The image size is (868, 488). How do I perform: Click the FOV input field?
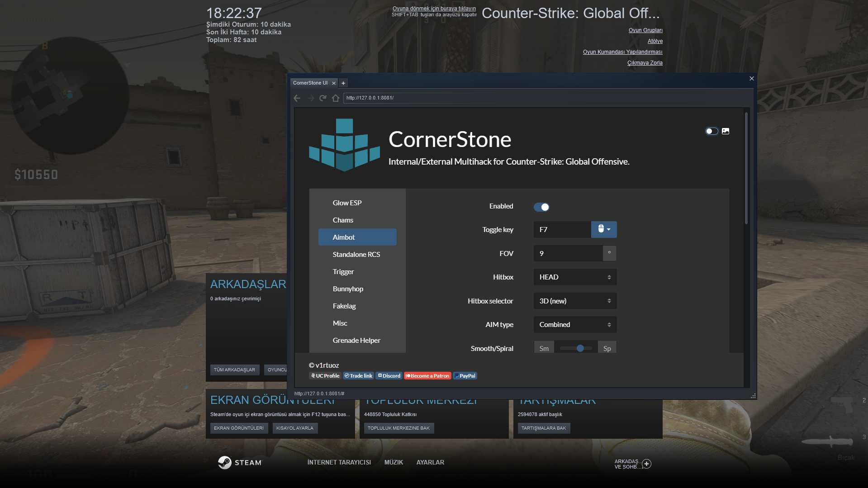[x=568, y=253]
